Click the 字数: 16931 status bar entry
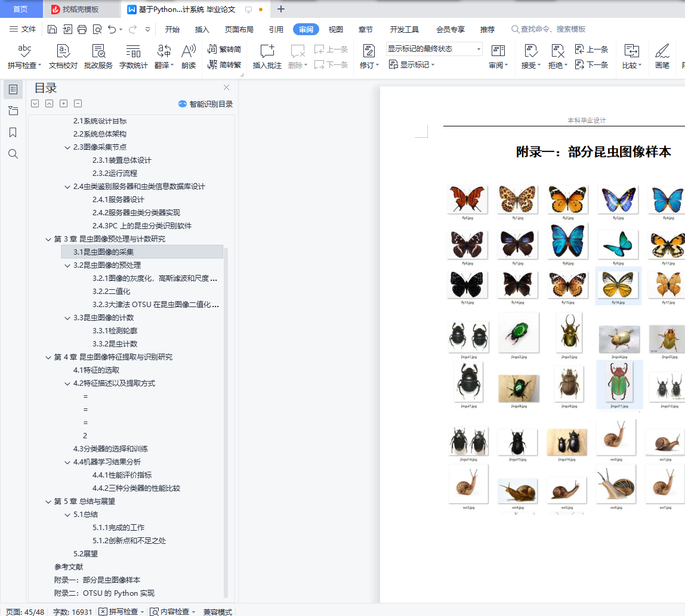 73,612
